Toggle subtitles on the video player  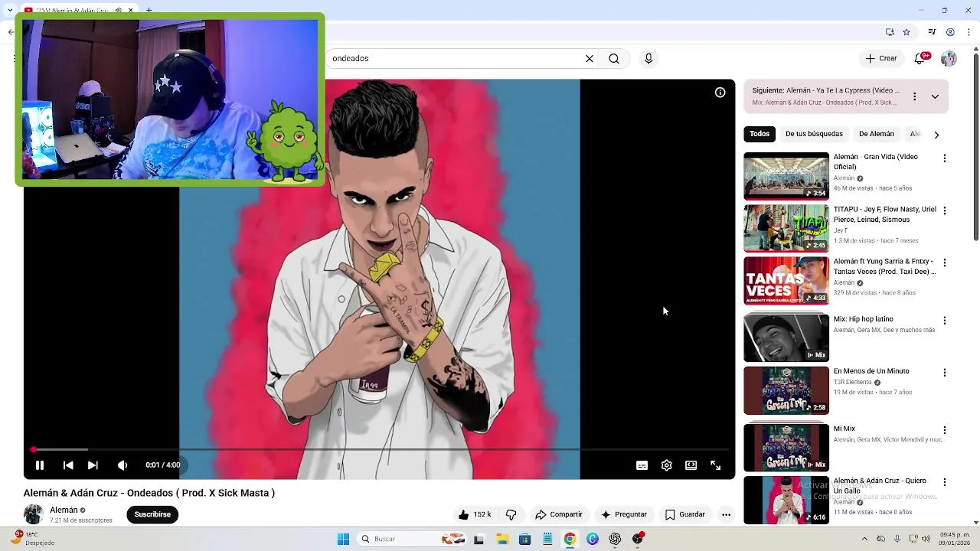coord(642,465)
